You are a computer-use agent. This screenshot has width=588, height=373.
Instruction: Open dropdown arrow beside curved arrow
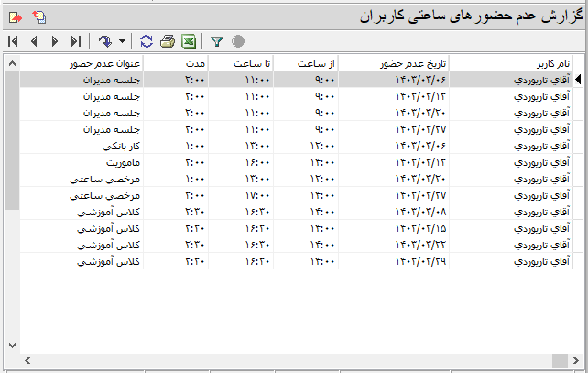coord(121,42)
